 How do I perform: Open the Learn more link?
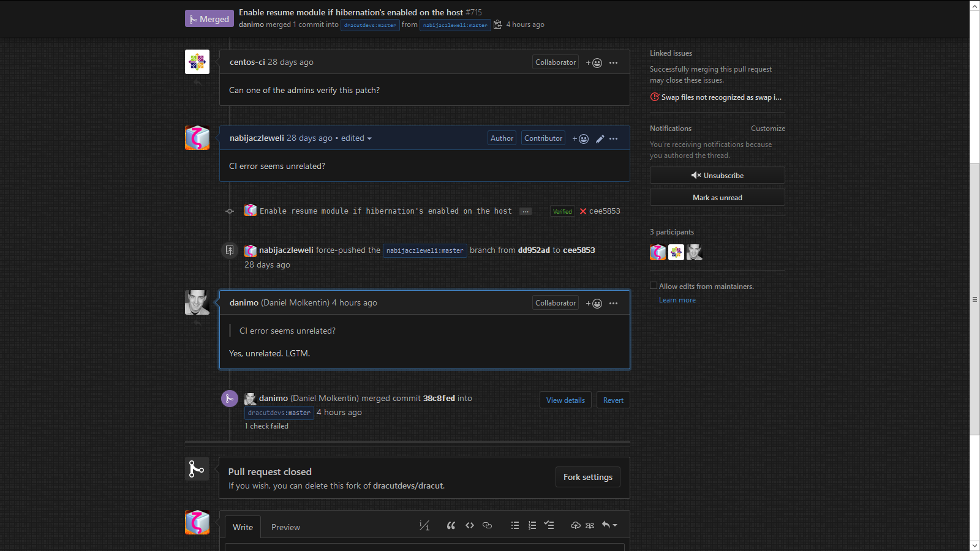677,300
